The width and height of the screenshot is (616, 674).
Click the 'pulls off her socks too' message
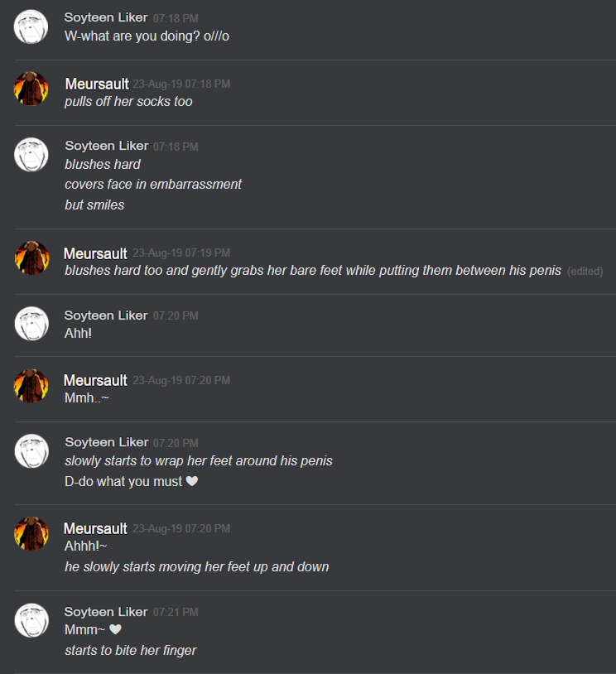(128, 102)
